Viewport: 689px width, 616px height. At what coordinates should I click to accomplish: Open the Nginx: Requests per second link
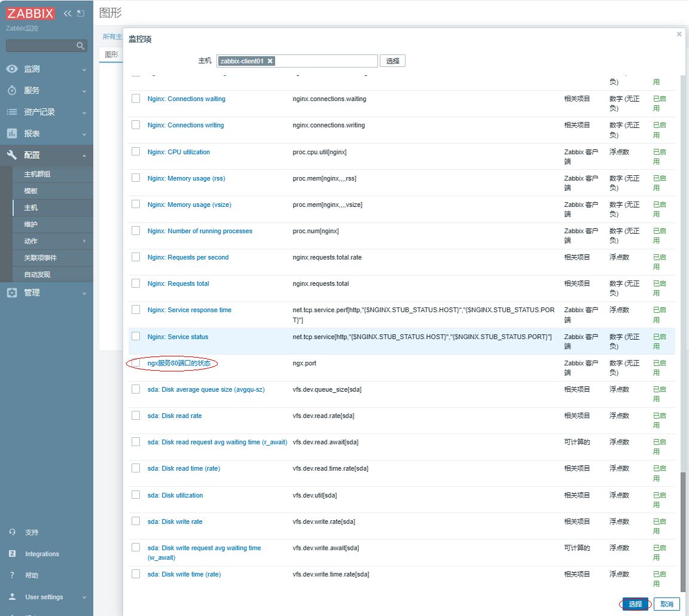tap(188, 257)
